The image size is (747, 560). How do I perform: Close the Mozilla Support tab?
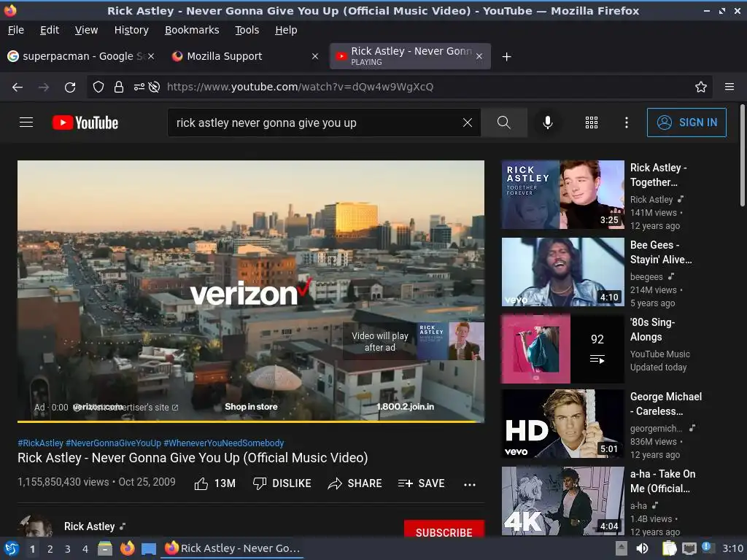tap(315, 56)
